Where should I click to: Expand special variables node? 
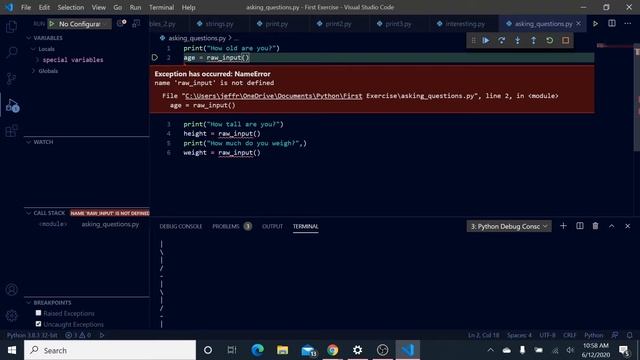(x=38, y=60)
